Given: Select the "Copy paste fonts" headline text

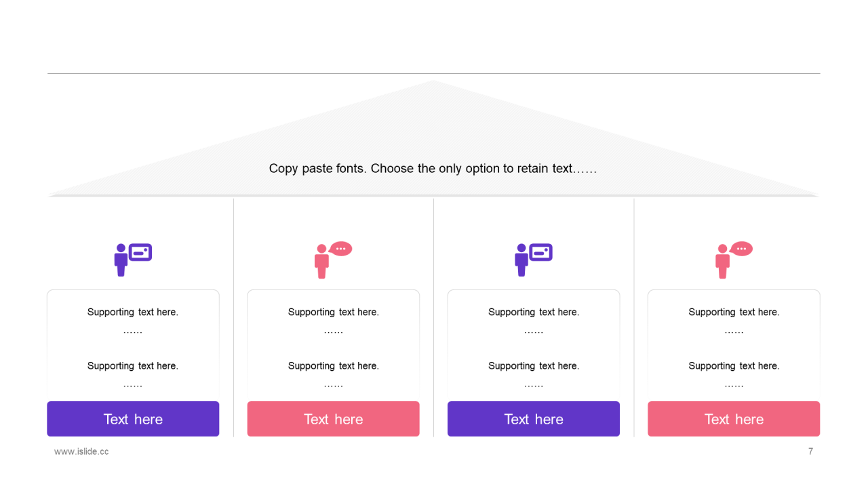Looking at the screenshot, I should 433,169.
